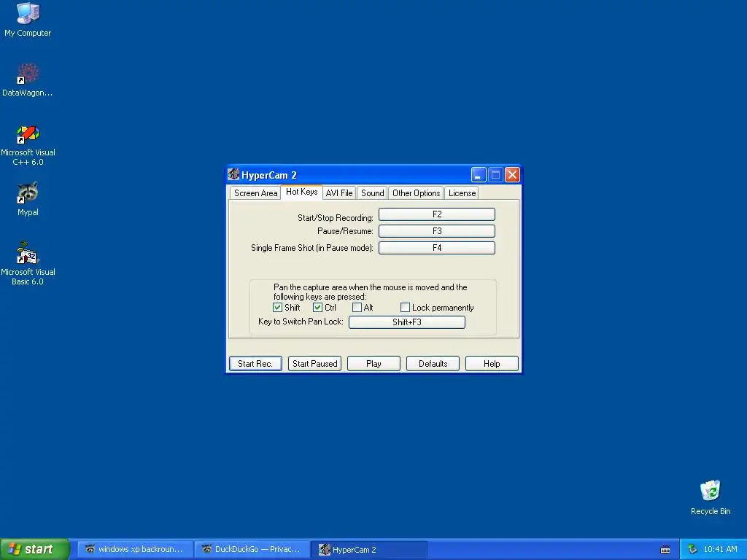
Task: Click the Play button
Action: tap(373, 363)
